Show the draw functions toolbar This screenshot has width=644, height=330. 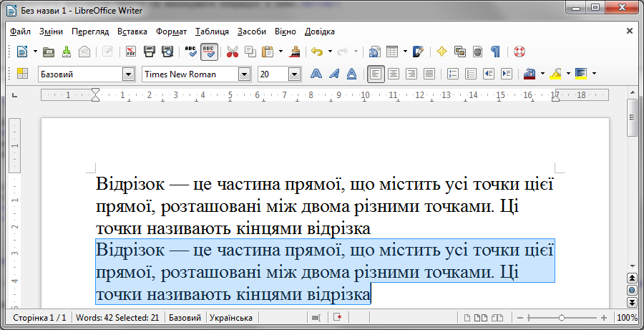coord(419,52)
